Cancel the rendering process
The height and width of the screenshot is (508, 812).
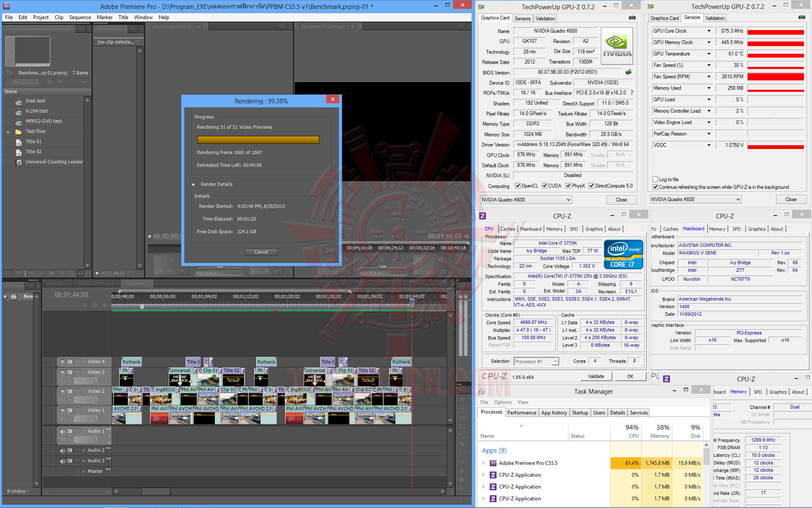(261, 252)
